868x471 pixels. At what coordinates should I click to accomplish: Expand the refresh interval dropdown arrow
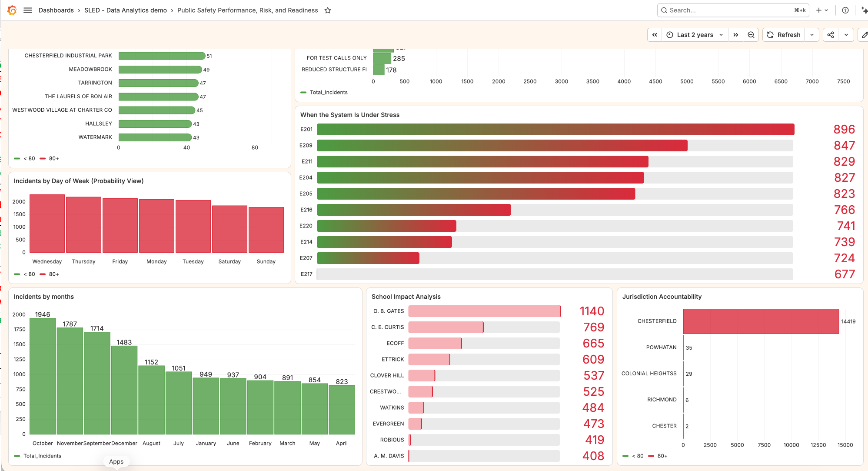pyautogui.click(x=812, y=35)
